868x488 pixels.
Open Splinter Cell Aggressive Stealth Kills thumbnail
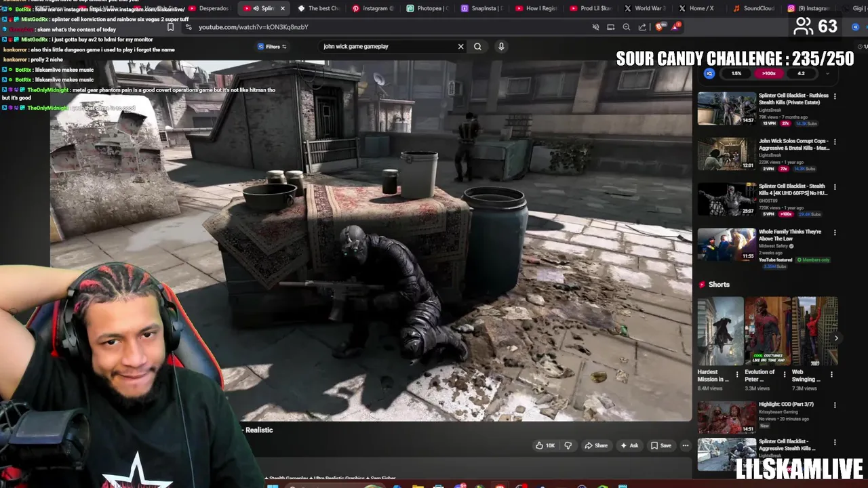[727, 454]
